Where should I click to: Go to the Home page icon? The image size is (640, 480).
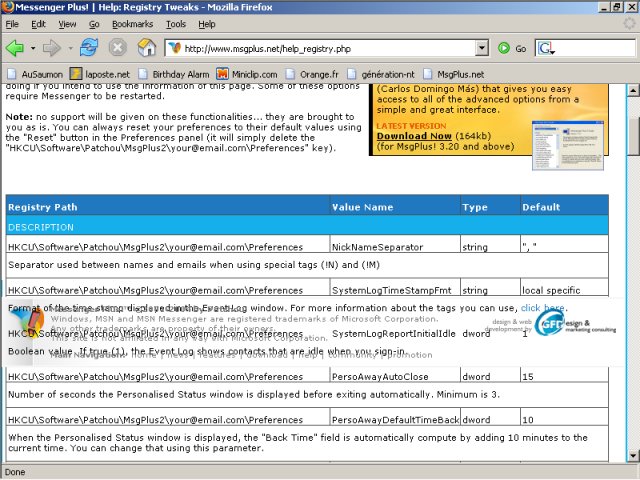tap(146, 48)
